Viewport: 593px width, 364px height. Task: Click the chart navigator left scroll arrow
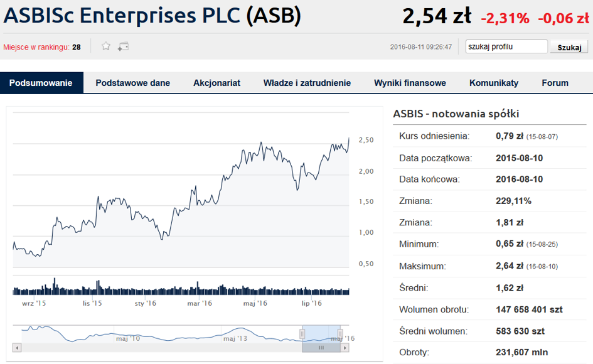click(x=17, y=347)
